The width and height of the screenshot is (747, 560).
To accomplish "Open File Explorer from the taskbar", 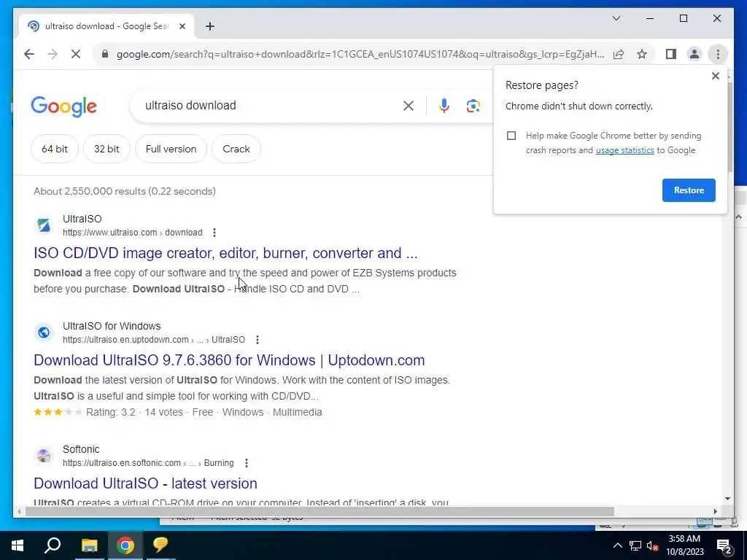I will coord(89,545).
